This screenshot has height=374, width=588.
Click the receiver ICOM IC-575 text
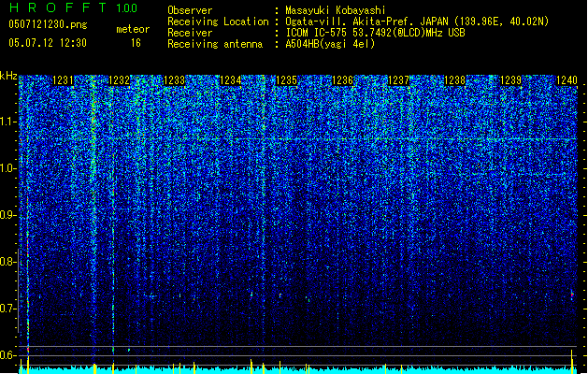click(x=375, y=33)
